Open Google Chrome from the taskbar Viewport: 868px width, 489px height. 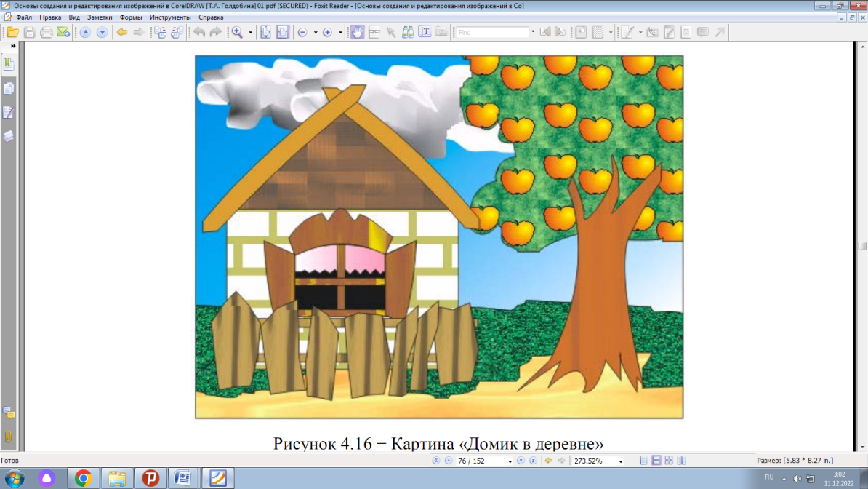(x=83, y=478)
